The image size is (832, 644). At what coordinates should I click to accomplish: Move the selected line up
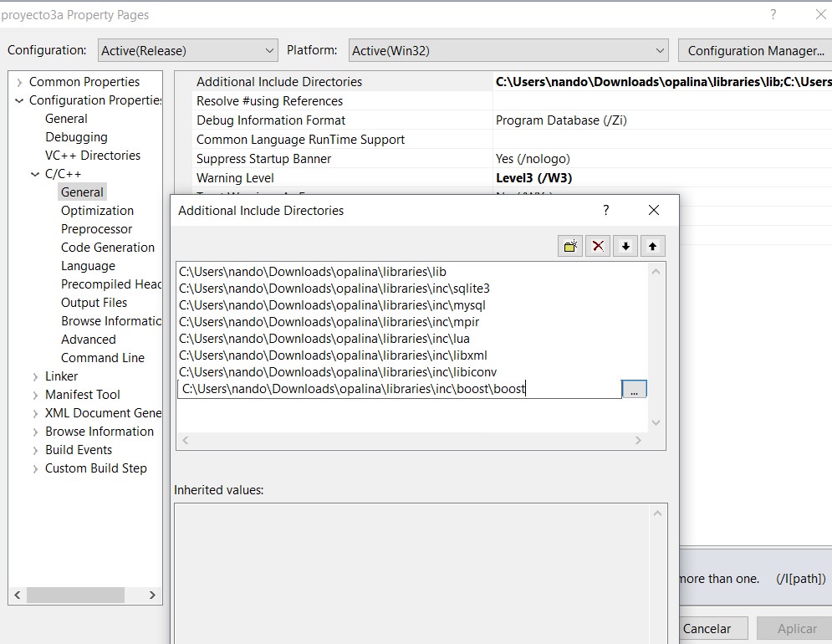point(653,247)
